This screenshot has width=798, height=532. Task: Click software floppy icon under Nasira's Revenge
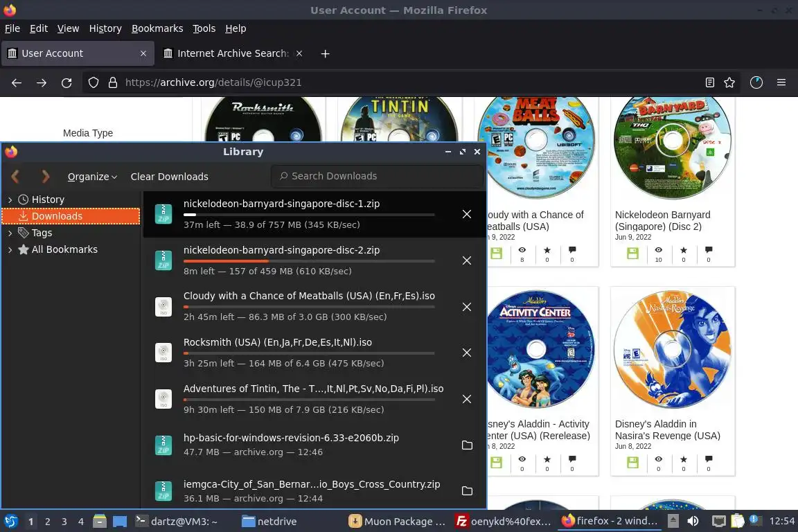pos(632,462)
